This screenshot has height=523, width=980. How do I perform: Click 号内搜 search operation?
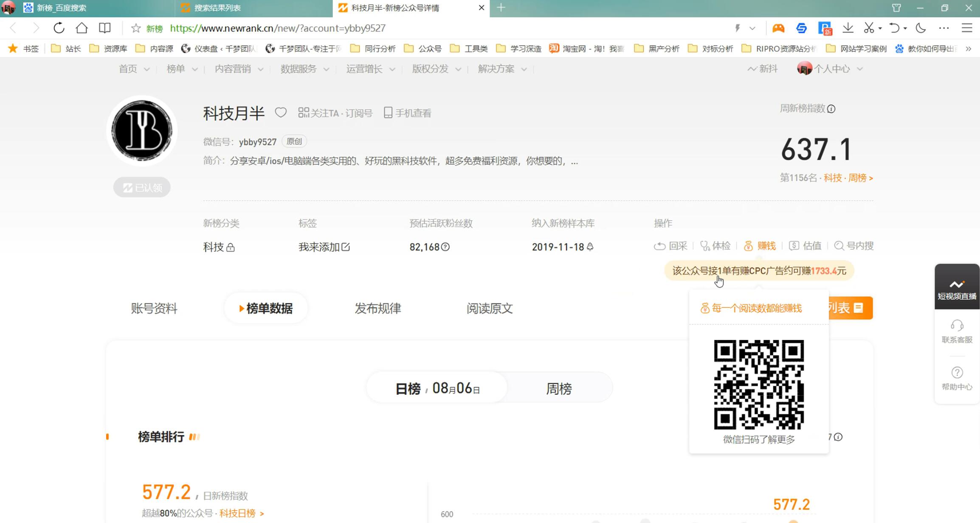pos(854,246)
